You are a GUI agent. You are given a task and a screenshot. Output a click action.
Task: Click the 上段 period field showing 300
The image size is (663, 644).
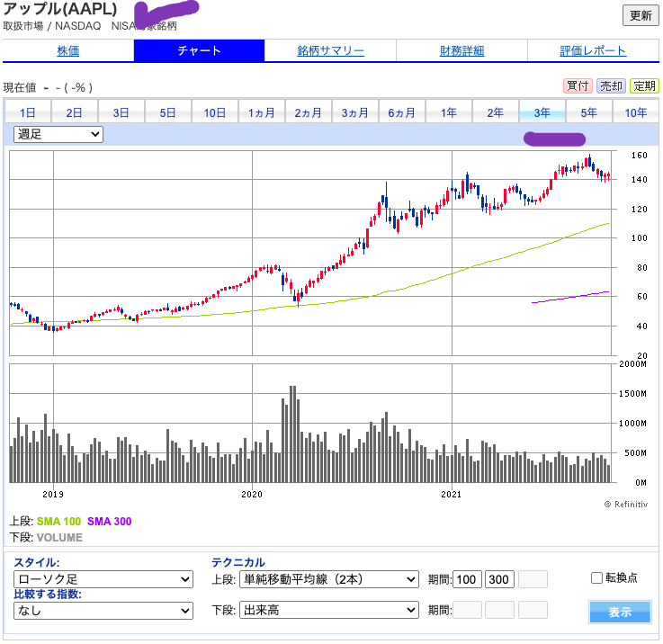[499, 579]
